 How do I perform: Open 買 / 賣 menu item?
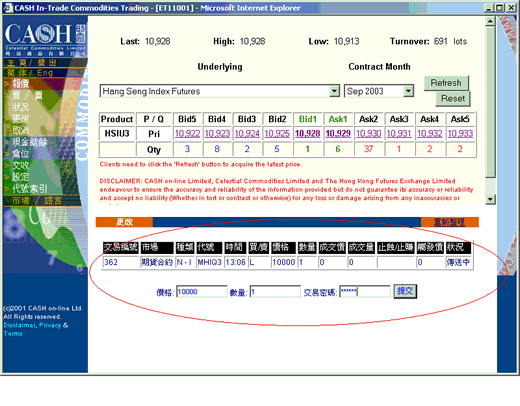coord(27,96)
